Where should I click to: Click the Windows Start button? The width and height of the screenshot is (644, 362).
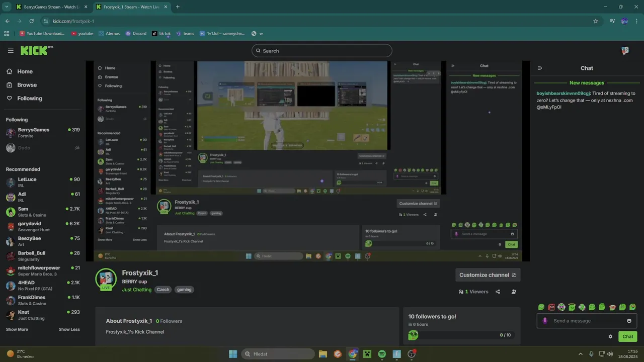tap(233, 354)
